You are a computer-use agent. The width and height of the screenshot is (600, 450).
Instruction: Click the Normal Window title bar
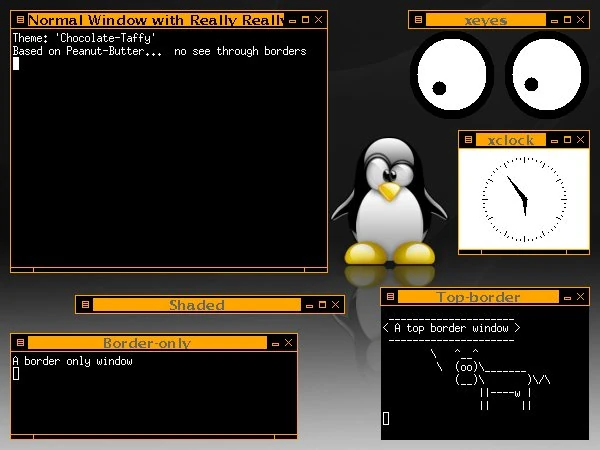tap(156, 20)
